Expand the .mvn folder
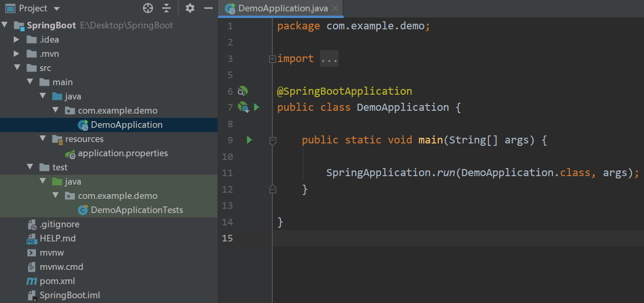 click(x=17, y=53)
